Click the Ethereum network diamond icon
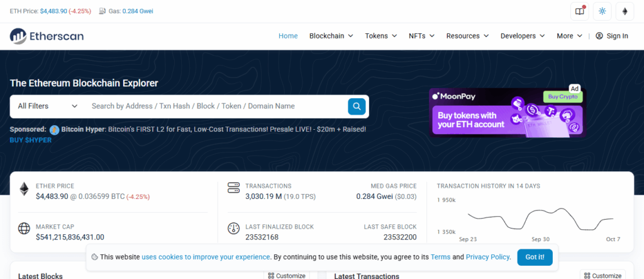644x279 pixels. tap(625, 11)
